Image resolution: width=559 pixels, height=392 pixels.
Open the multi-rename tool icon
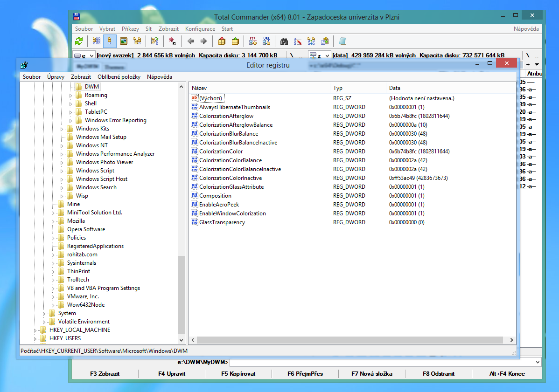point(298,41)
